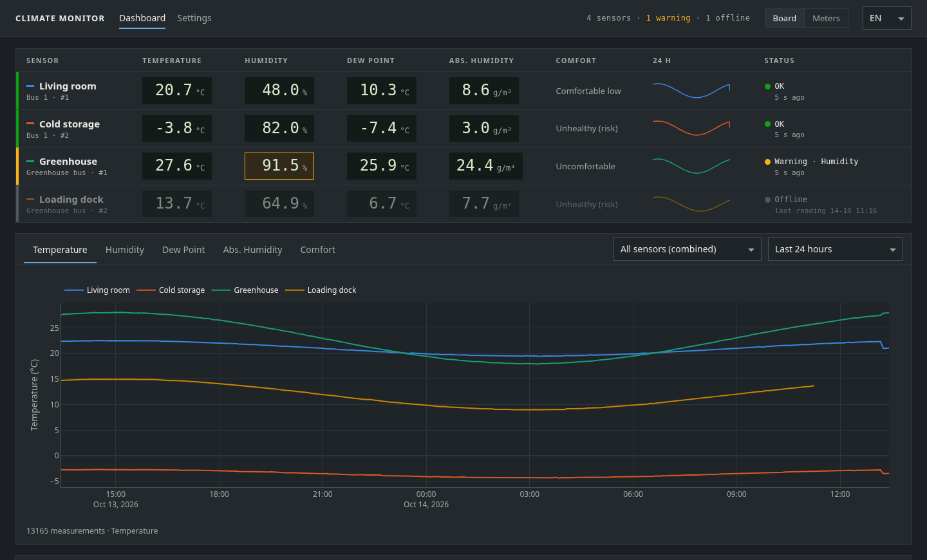Click the amber marker beside Loading dock in table
Image resolution: width=927 pixels, height=560 pixels.
[x=30, y=200]
